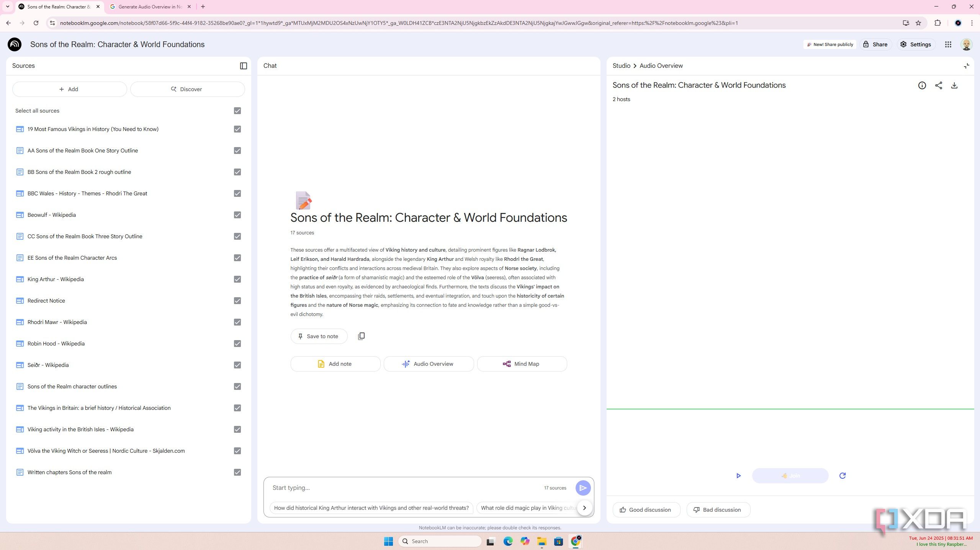This screenshot has width=980, height=550.
Task: Click the Share button
Action: (x=875, y=44)
